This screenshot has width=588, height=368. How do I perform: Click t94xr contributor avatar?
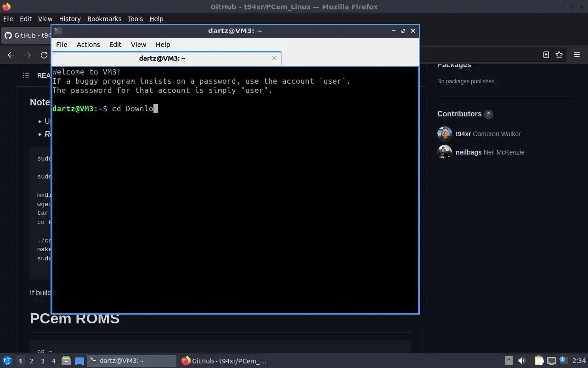click(445, 134)
